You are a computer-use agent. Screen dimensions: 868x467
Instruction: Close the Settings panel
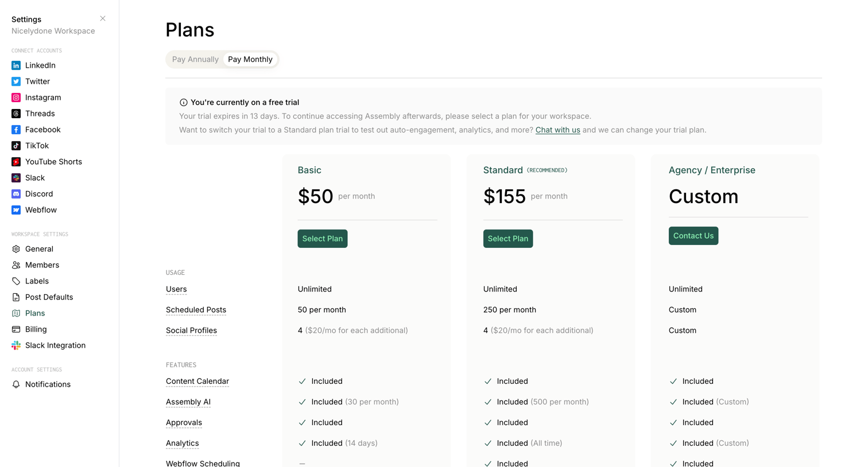tap(103, 18)
